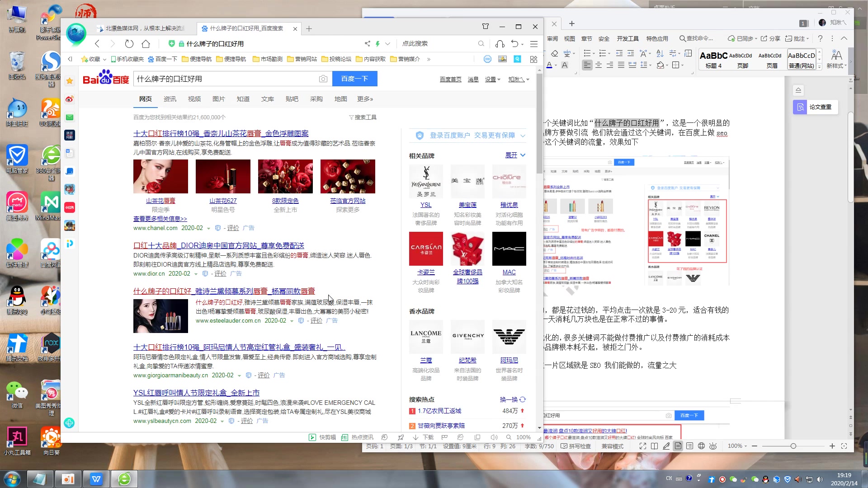Expand the 登录百度账户 banner chevron
Viewport: 868px width, 488px height.
click(x=523, y=135)
